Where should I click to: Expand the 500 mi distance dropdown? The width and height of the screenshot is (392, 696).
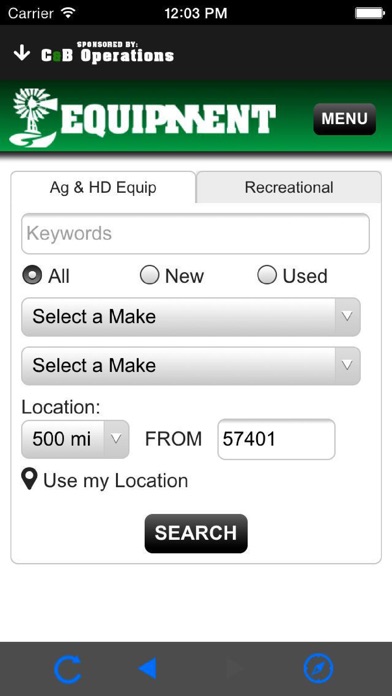click(x=75, y=439)
